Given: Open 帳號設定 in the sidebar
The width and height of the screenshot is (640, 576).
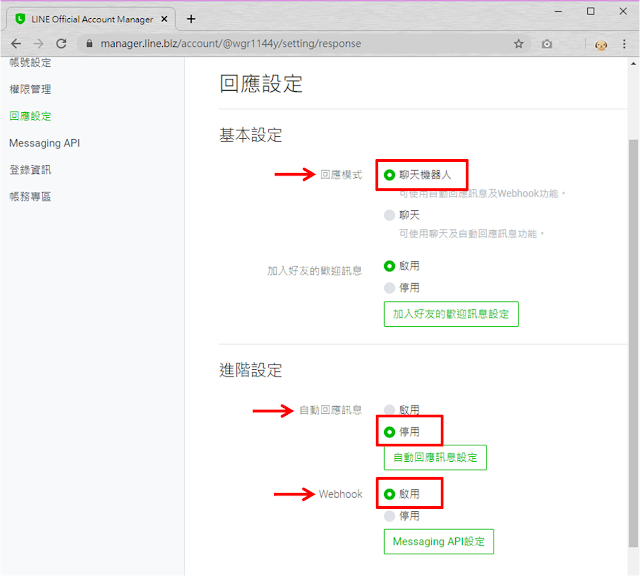Looking at the screenshot, I should coord(30,62).
